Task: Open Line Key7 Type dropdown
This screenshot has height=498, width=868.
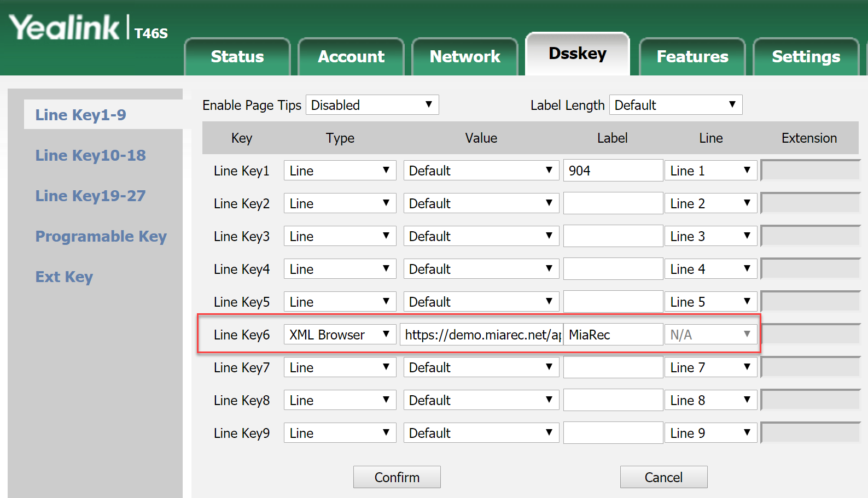Action: [340, 367]
